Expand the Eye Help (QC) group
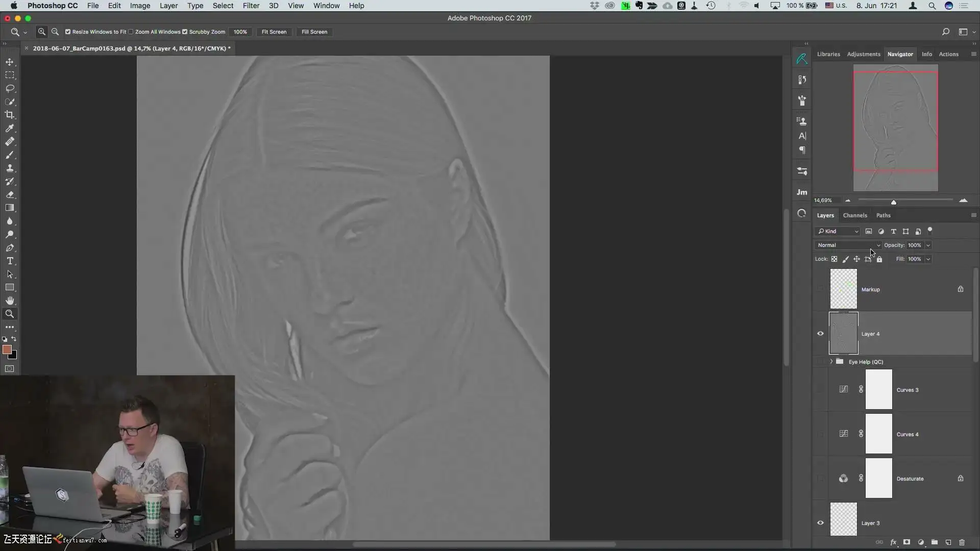The image size is (980, 551). [831, 362]
